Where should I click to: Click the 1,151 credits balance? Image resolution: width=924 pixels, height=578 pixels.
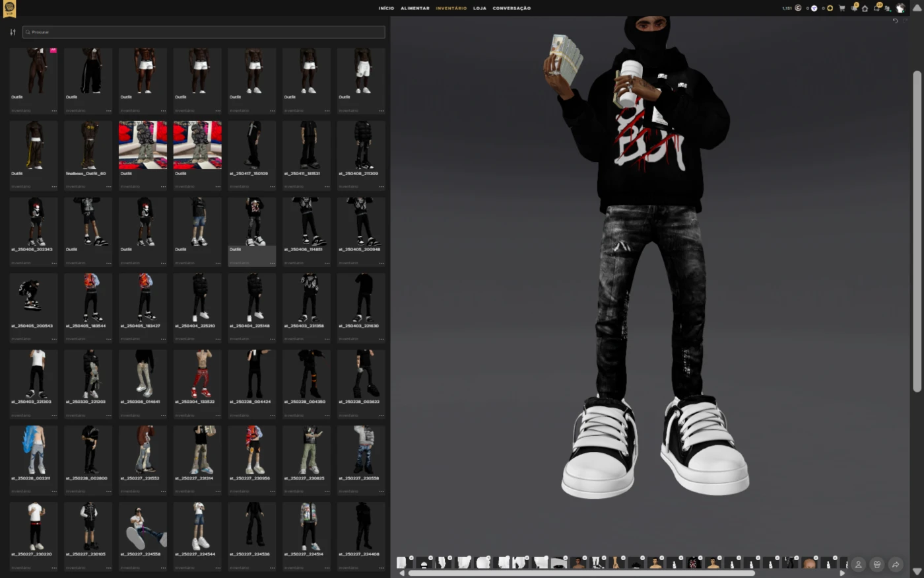coord(787,9)
